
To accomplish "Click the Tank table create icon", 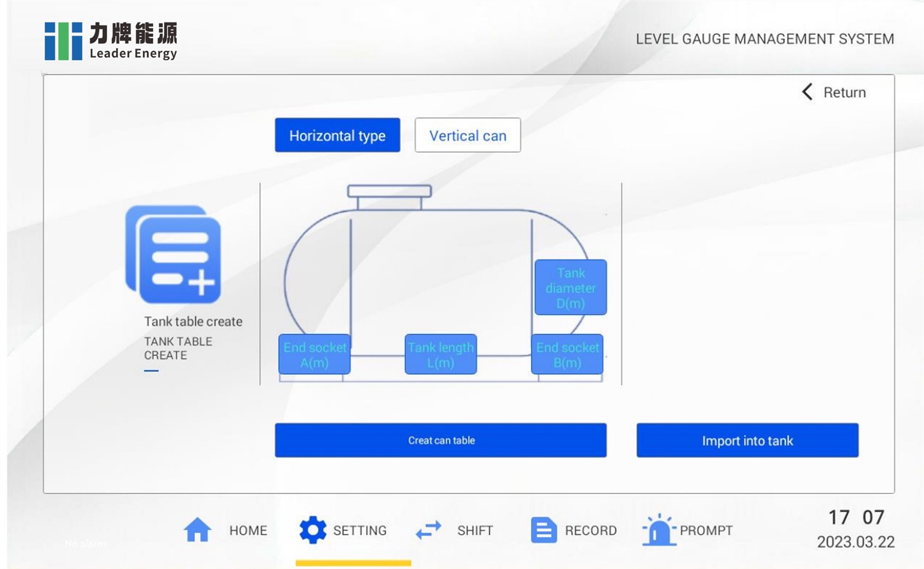I will (173, 255).
